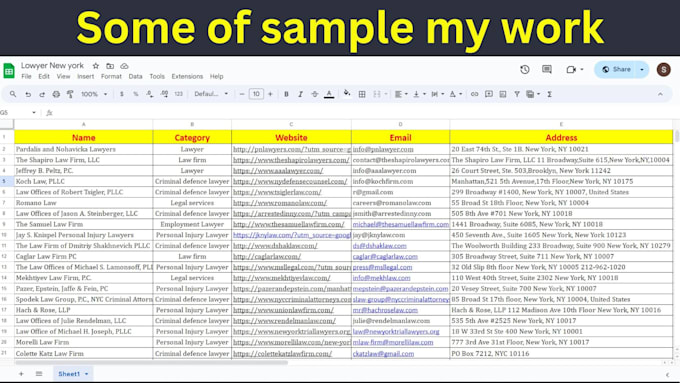The width and height of the screenshot is (680, 383).
Task: Open the account avatar S
Action: [x=664, y=69]
